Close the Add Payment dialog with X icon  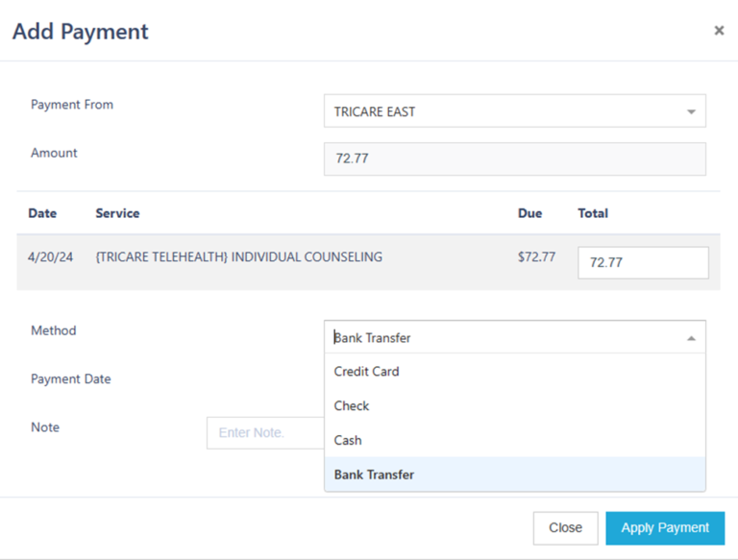pyautogui.click(x=719, y=31)
